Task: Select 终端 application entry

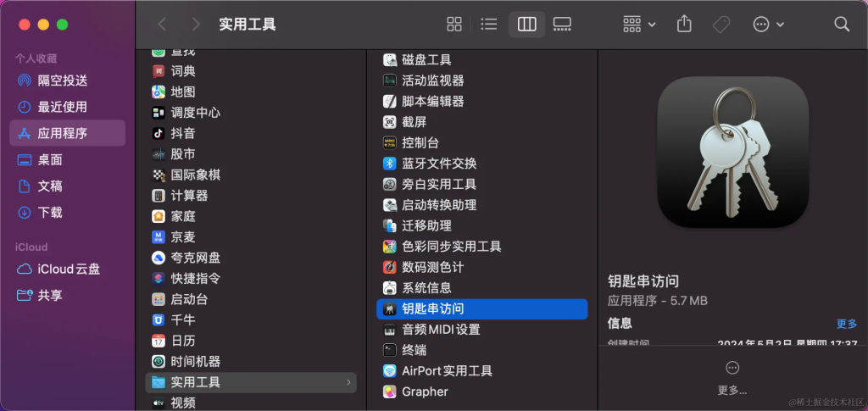Action: 414,350
